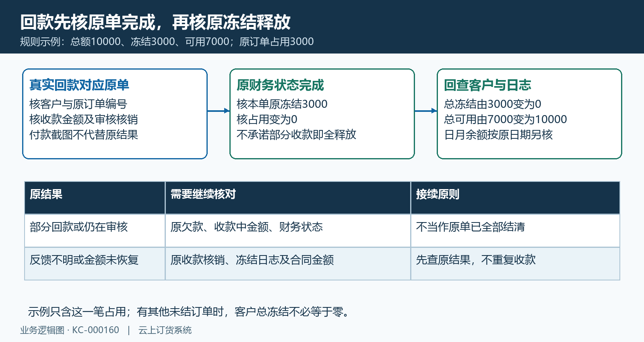Click the text 付款截图不代替原结果
Viewport: 644px width, 342px height.
click(84, 134)
